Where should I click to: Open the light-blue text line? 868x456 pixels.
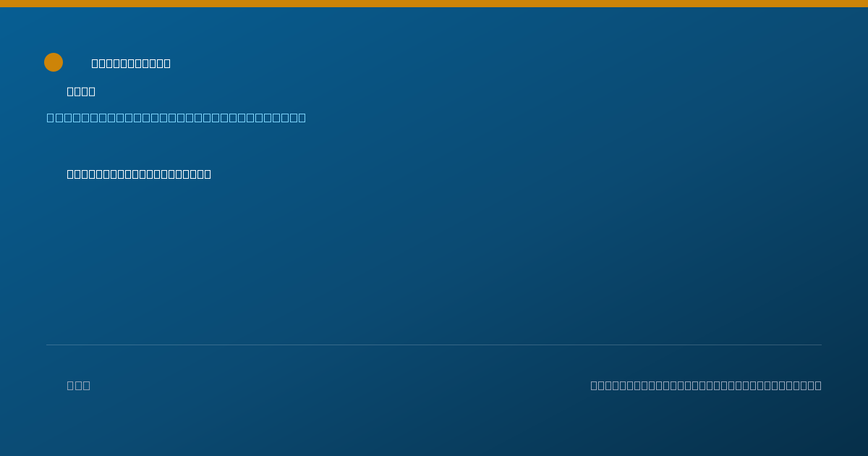pos(176,117)
